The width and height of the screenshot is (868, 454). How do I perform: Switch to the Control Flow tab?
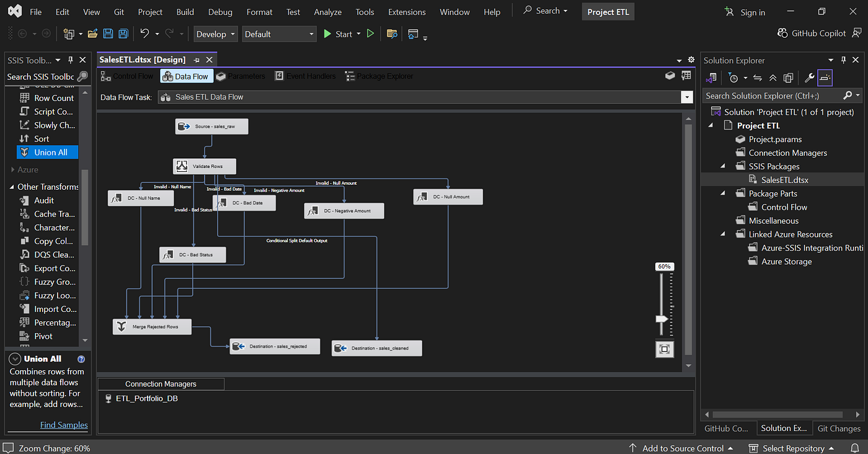(x=127, y=76)
